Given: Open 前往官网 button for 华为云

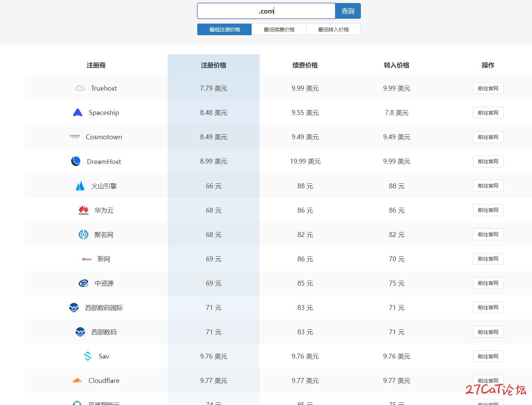Looking at the screenshot, I should pos(488,210).
